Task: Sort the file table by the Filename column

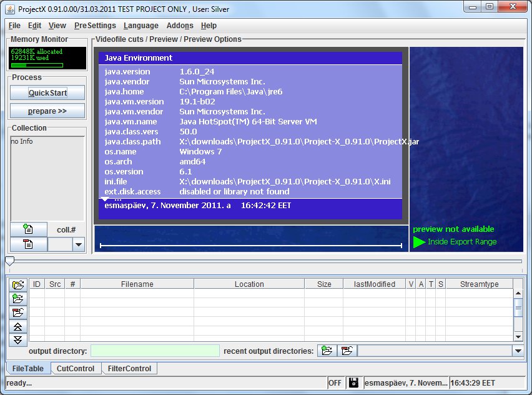Action: pyautogui.click(x=137, y=284)
